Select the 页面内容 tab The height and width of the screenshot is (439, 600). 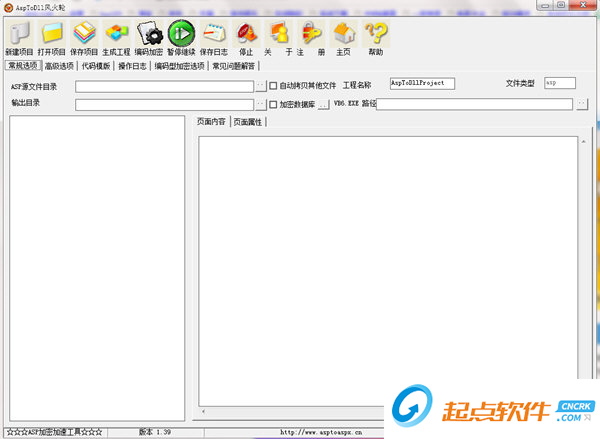(211, 122)
